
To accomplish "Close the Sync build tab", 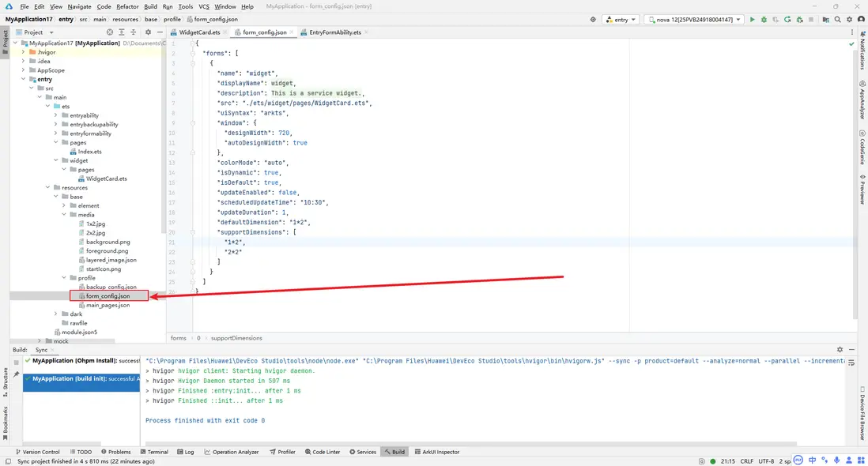I will [x=54, y=350].
